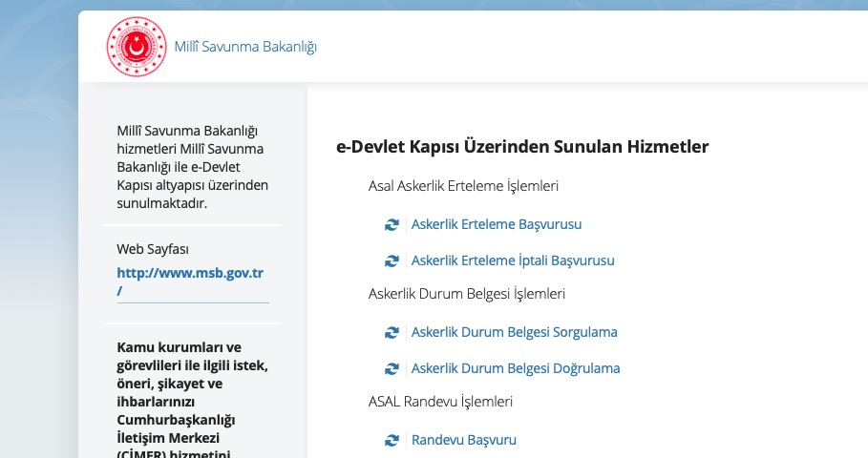This screenshot has height=458, width=868.
Task: Open Askerlik Erteleme İptali Başvurusu link
Action: tap(512, 260)
